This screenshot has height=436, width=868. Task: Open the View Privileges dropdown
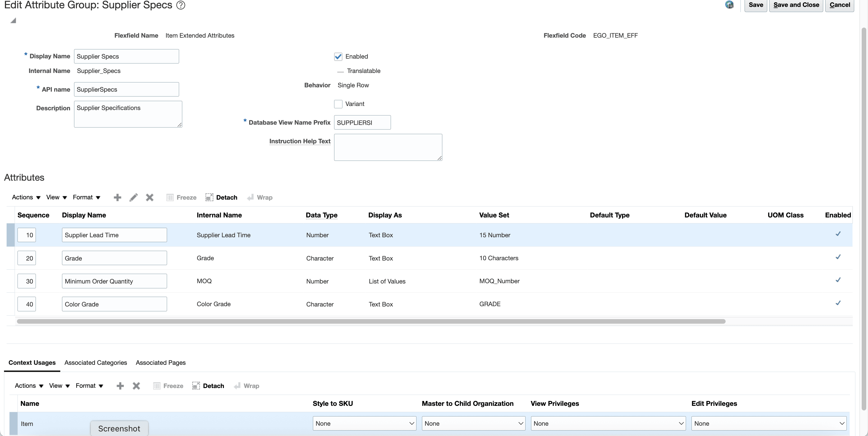click(x=608, y=424)
